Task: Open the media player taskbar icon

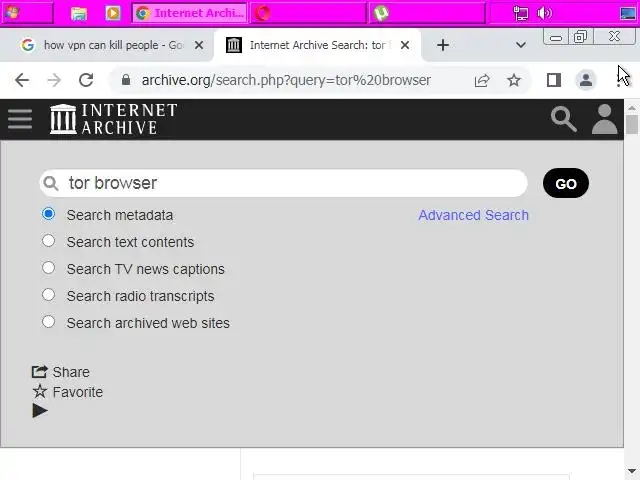Action: point(113,13)
